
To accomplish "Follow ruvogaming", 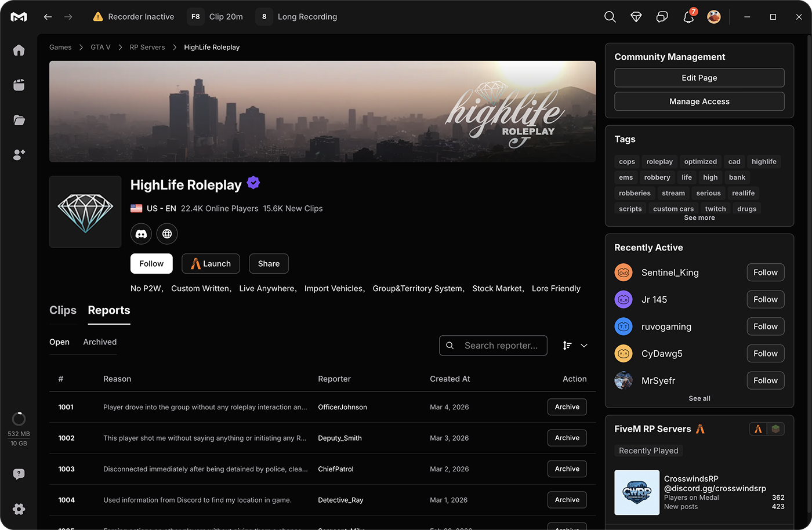I will pyautogui.click(x=766, y=326).
